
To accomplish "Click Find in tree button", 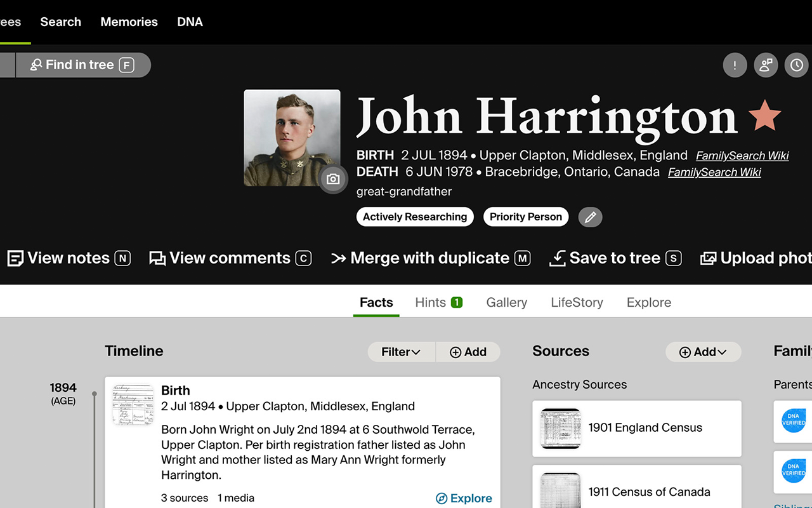I will coord(82,65).
